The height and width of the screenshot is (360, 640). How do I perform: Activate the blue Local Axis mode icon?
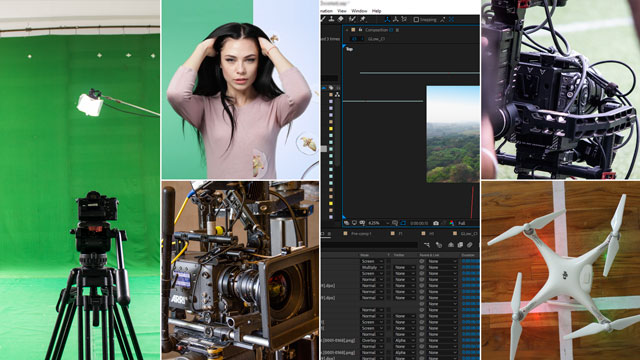[387, 20]
